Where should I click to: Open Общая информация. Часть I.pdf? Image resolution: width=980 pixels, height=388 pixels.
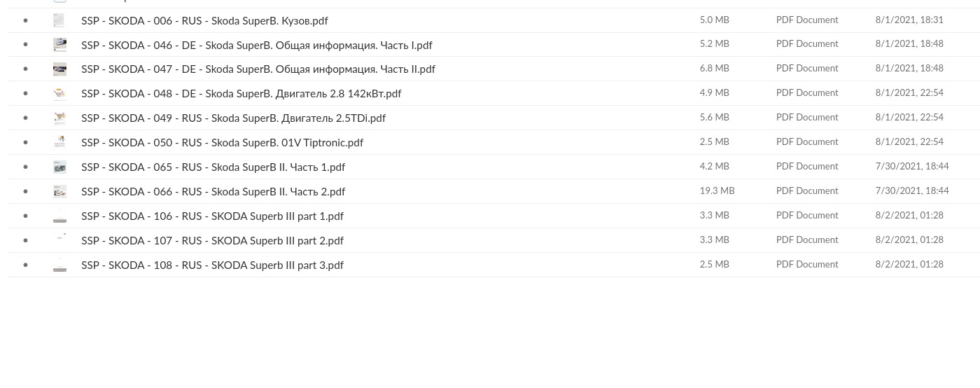[x=256, y=45]
